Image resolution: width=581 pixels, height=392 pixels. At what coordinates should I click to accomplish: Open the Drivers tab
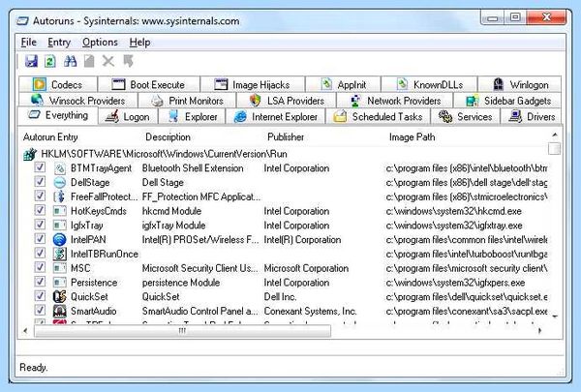(532, 117)
